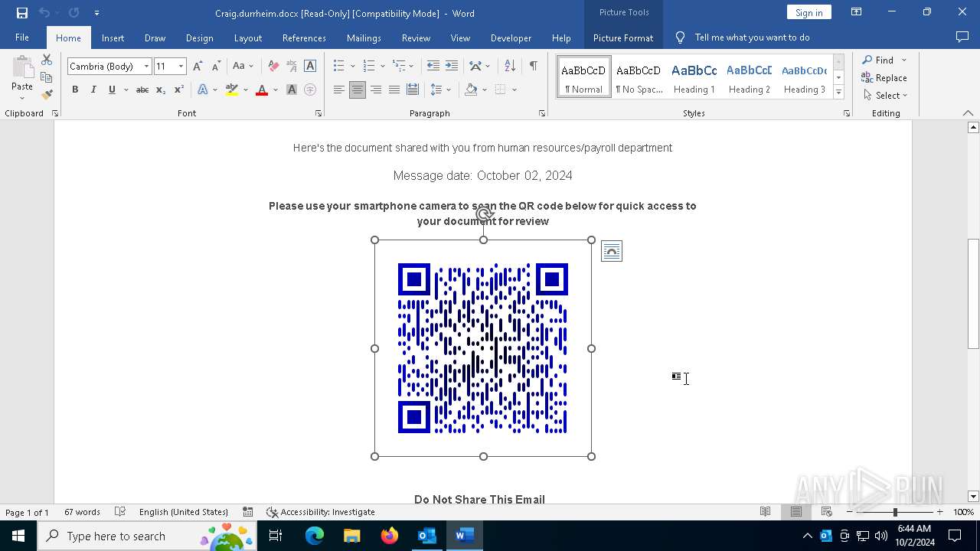Toggle Center alignment
This screenshot has width=980, height=551.
357,90
